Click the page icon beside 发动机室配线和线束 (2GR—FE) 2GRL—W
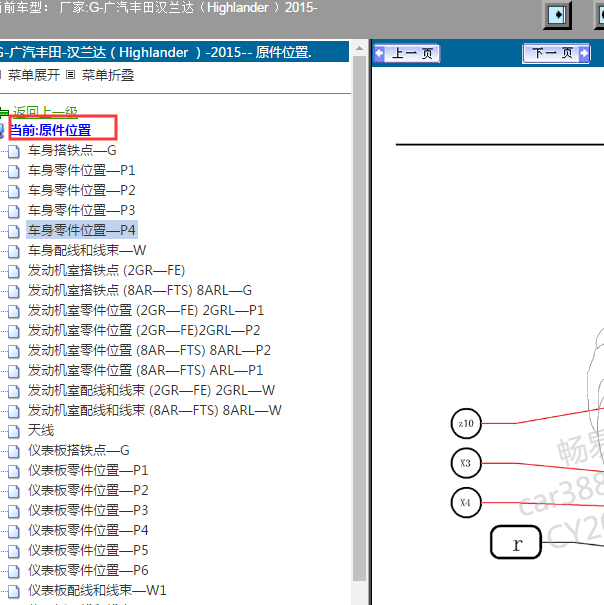The image size is (604, 605). point(14,391)
